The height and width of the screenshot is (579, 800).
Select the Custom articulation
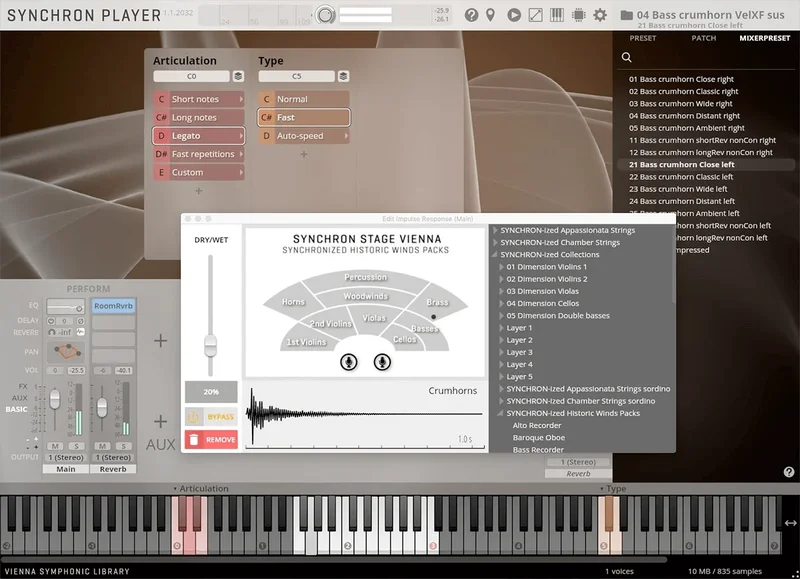point(198,172)
